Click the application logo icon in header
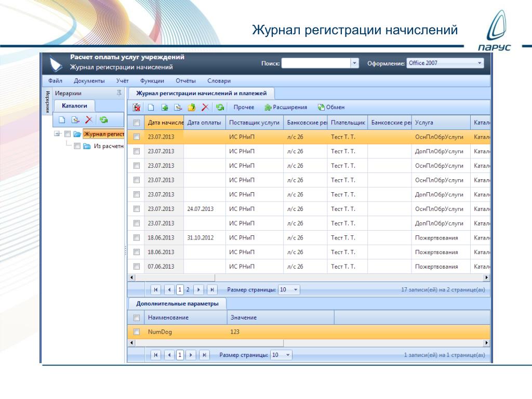Image resolution: width=532 pixels, height=399 pixels. 56,63
